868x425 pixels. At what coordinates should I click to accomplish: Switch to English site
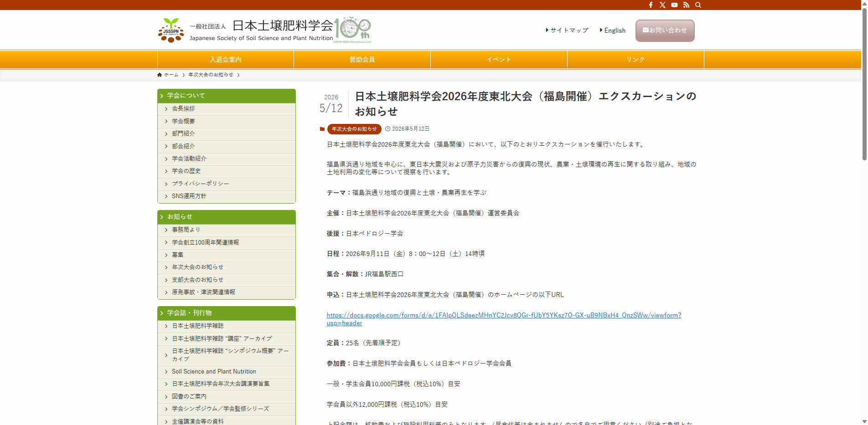[x=613, y=31]
